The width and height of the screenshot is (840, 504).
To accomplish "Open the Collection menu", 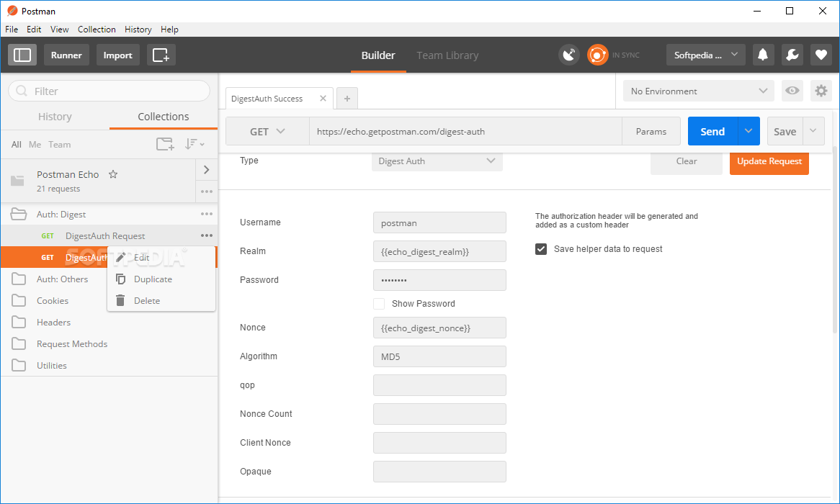I will (x=97, y=30).
